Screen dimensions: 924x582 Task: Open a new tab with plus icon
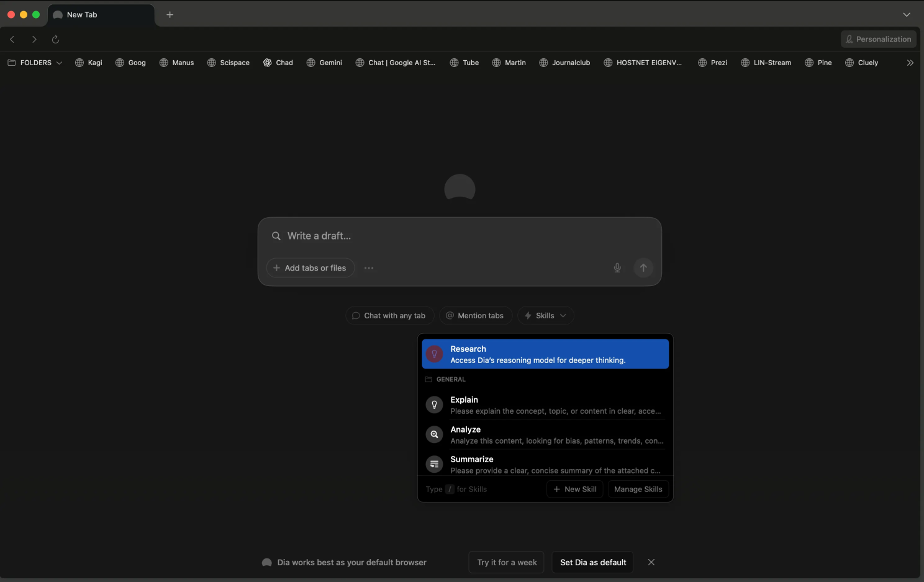[x=170, y=15]
